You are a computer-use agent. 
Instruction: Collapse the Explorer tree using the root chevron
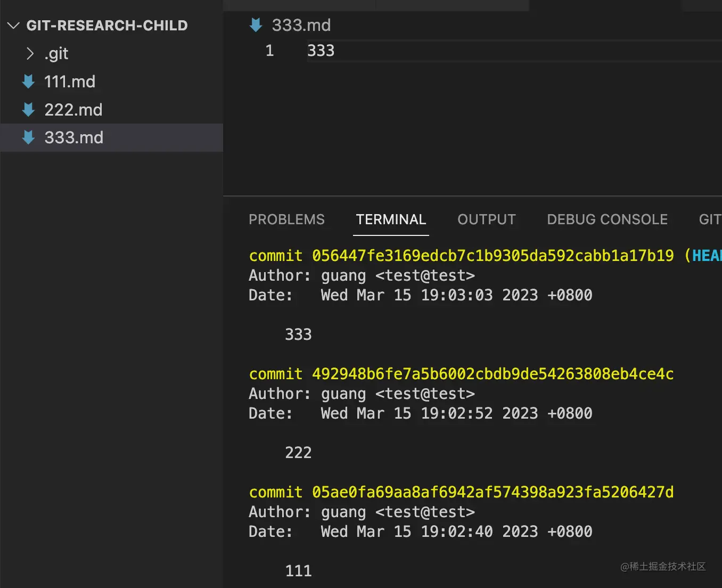(x=13, y=24)
